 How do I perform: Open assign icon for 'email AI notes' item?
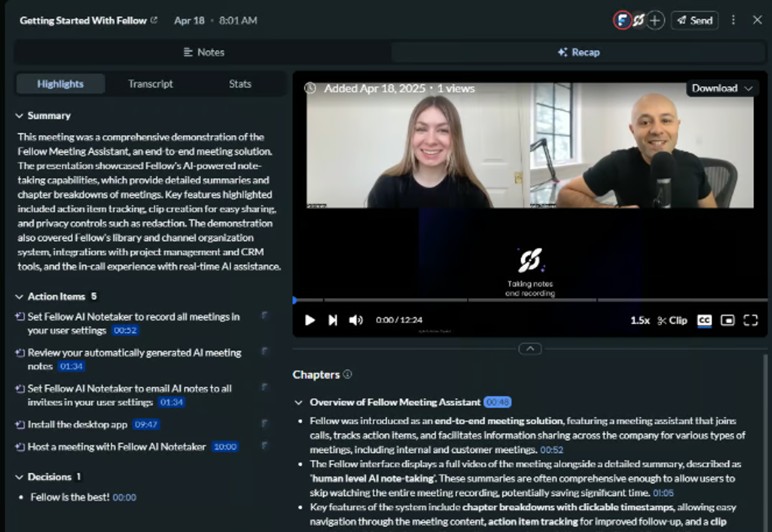[x=264, y=388]
